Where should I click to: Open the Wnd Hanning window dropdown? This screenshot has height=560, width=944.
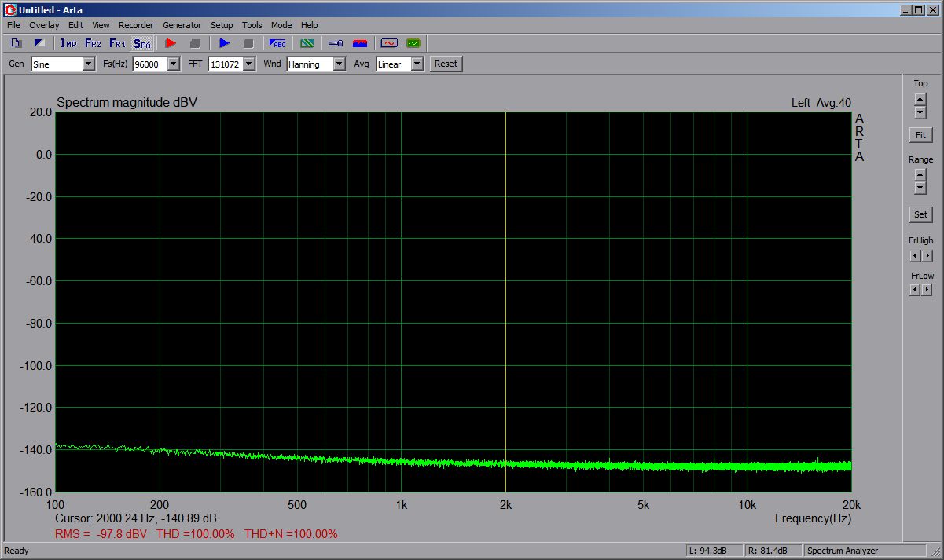pyautogui.click(x=339, y=64)
